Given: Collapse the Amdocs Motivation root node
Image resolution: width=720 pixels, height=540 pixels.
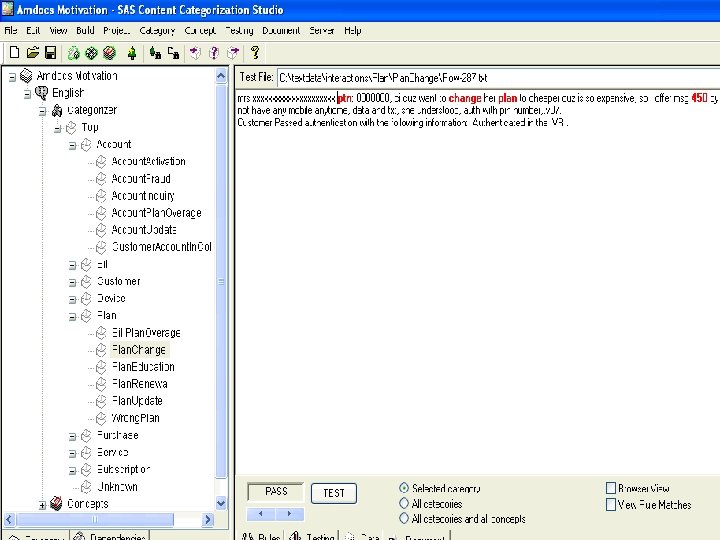Looking at the screenshot, I should tap(12, 77).
